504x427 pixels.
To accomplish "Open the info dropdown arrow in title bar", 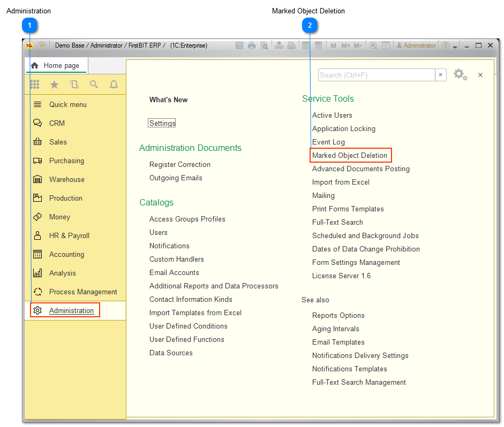I will (454, 47).
